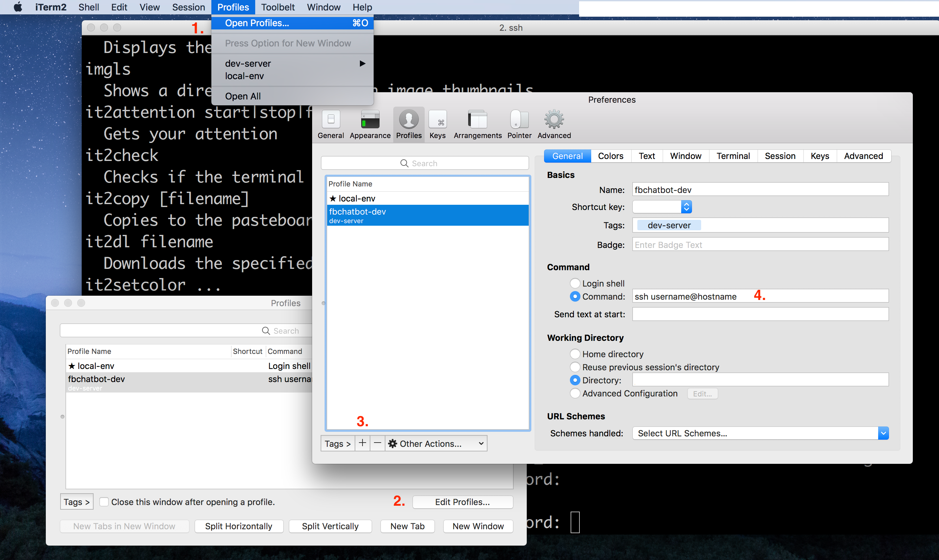Screen dimensions: 939x560
Task: Switch to the Keys profile tab
Action: [820, 156]
